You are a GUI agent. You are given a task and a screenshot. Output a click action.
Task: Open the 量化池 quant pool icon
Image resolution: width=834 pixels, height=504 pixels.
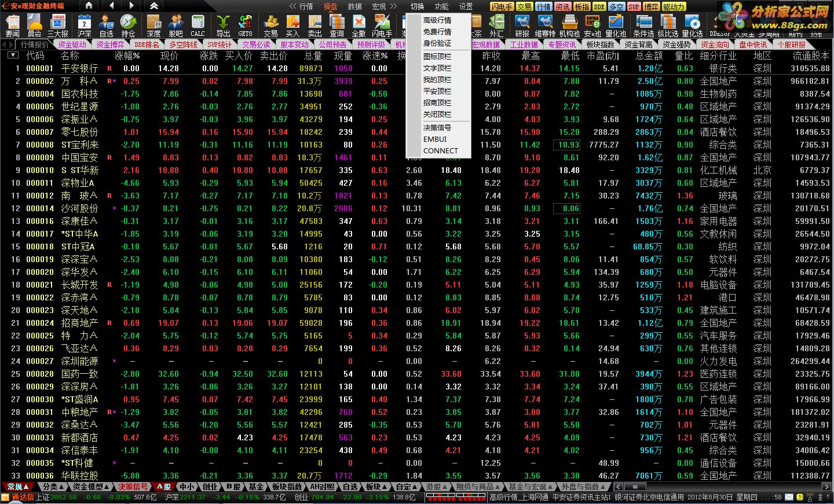click(616, 26)
